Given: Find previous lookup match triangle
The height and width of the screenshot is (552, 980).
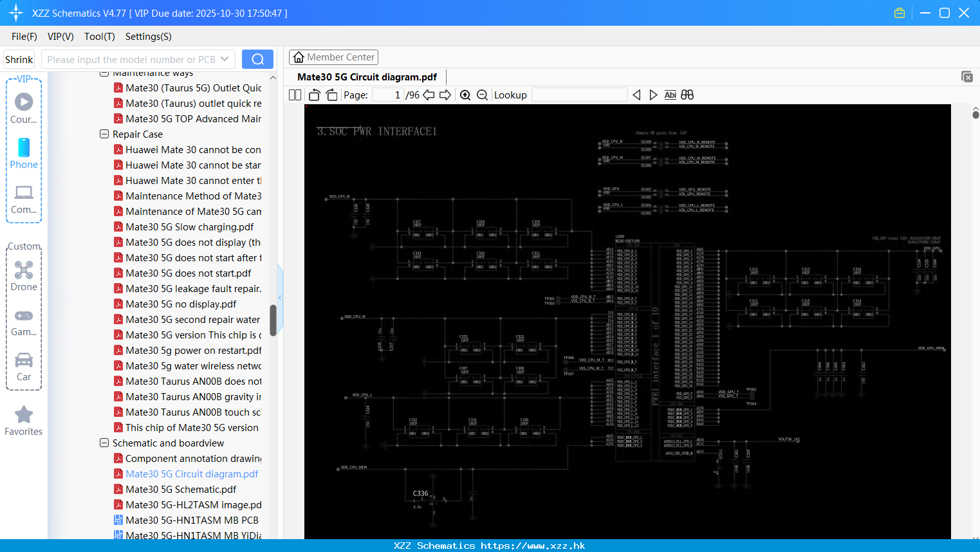Looking at the screenshot, I should click(636, 95).
